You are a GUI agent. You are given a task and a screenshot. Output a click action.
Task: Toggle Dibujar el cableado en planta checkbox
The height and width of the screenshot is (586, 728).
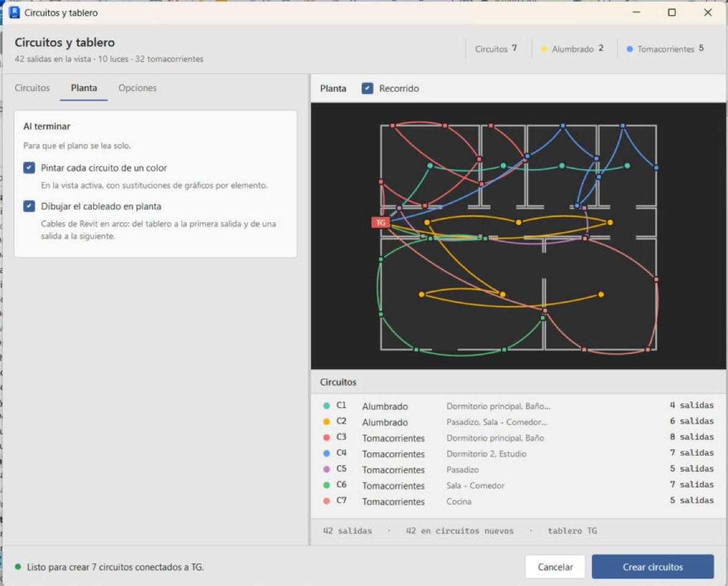pyautogui.click(x=29, y=206)
